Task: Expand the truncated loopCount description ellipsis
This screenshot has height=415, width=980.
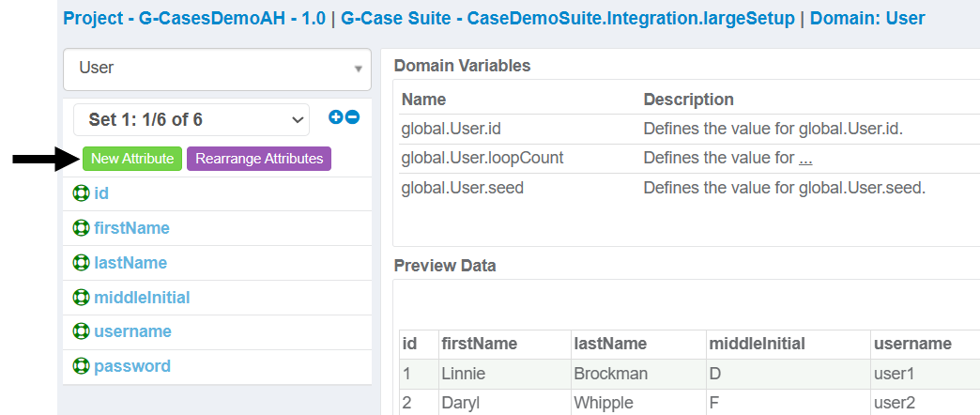Action: (805, 159)
